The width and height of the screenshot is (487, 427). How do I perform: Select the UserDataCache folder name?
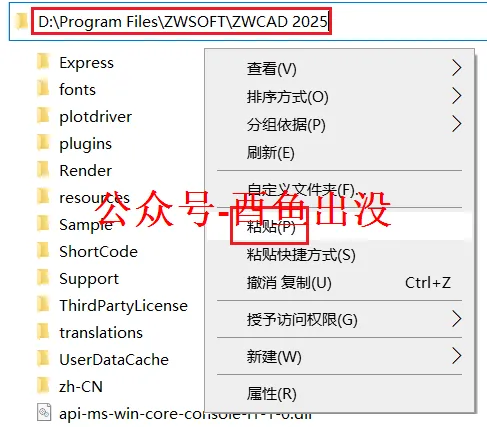[x=114, y=360]
